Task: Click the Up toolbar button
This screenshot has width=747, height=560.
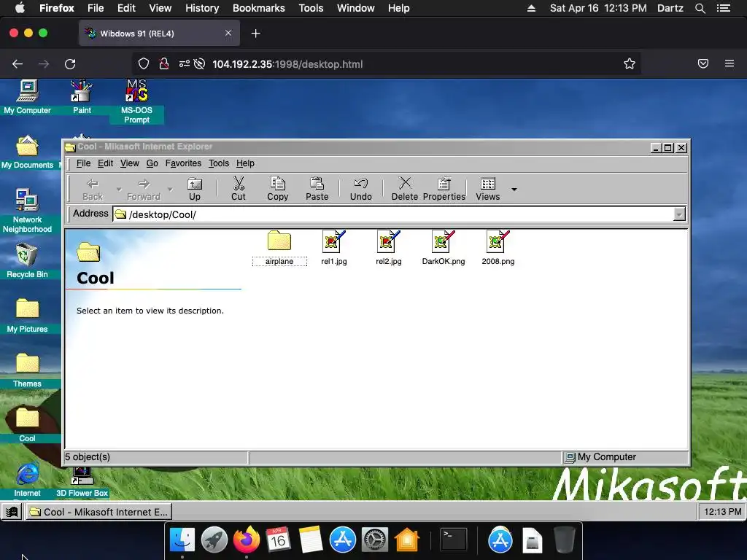Action: coord(194,189)
